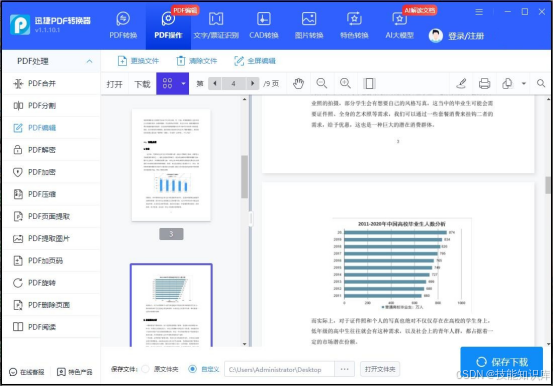
Task: Click 更换文件 to replace the file
Action: coord(138,61)
